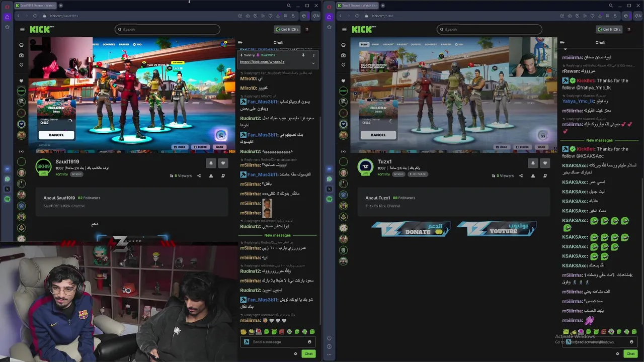Viewport: 644px width, 362px height.
Task: Report Tuzx1 stream warning icon
Action: [533, 175]
